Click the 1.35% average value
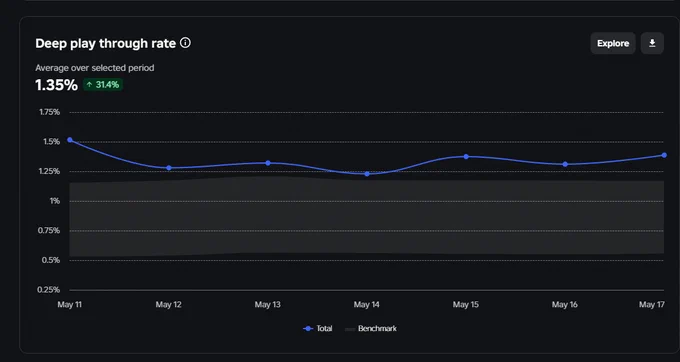This screenshot has height=362, width=680. [56, 85]
